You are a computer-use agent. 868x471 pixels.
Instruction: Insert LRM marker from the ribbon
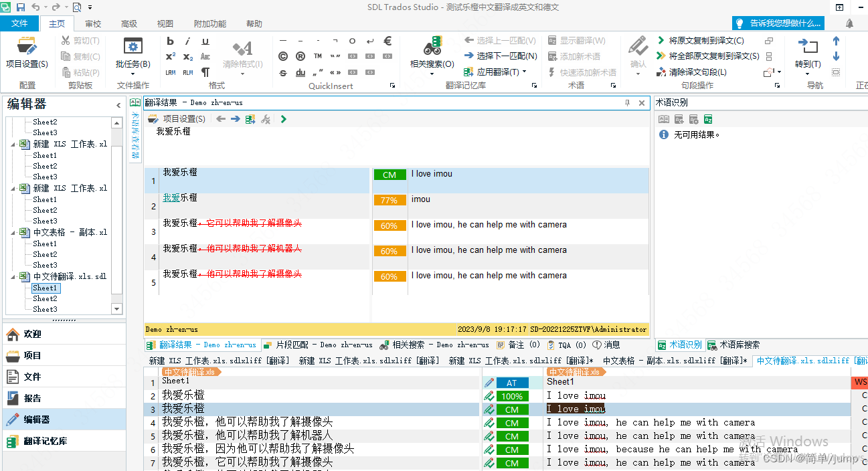coord(170,72)
